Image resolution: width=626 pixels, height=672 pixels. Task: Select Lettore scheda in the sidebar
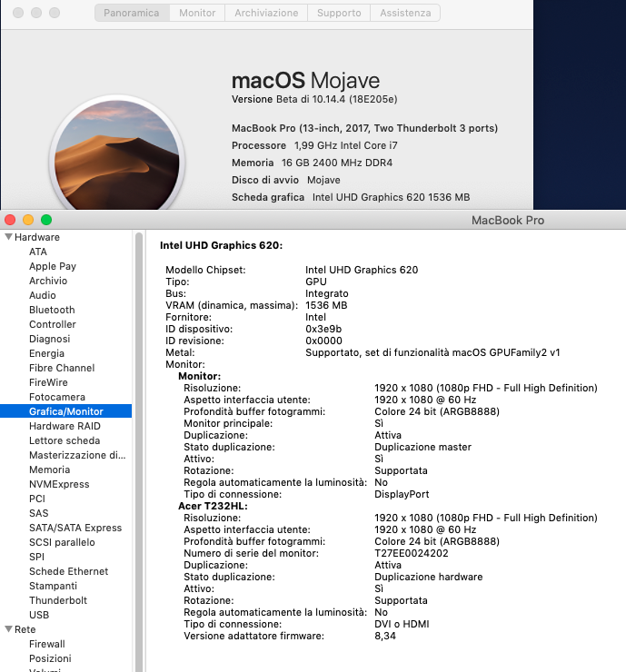coord(65,440)
